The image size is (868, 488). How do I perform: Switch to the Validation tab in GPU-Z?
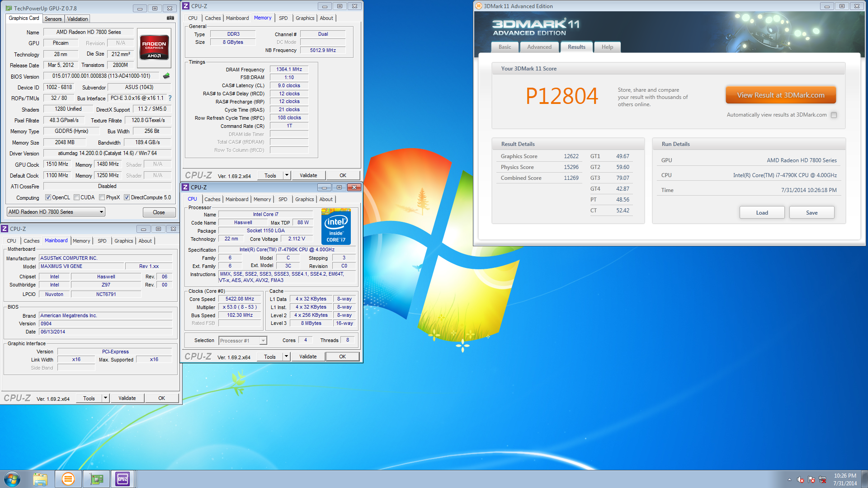pos(78,19)
